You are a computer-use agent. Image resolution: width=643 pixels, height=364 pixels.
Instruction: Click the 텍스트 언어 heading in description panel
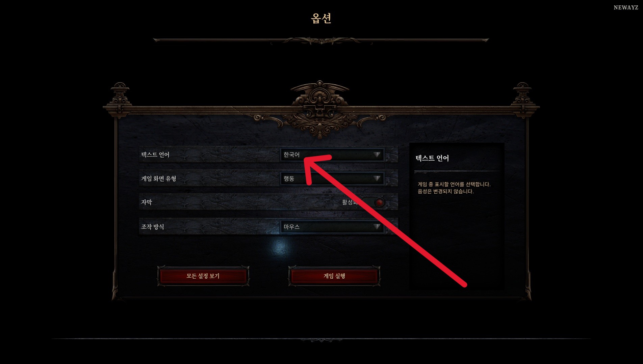(432, 158)
